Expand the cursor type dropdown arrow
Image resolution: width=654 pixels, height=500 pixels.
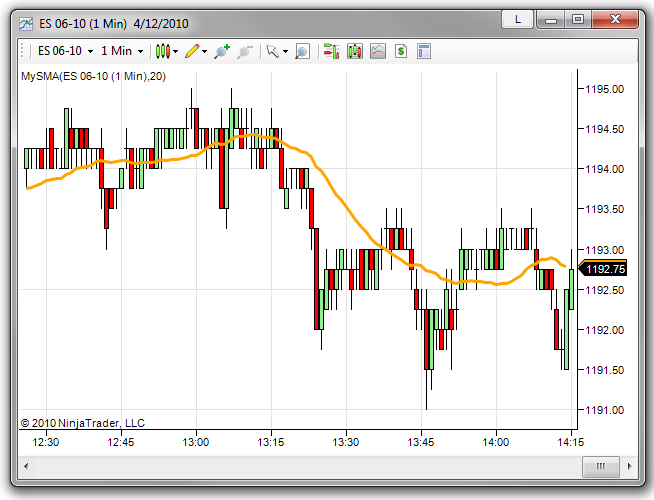(285, 52)
